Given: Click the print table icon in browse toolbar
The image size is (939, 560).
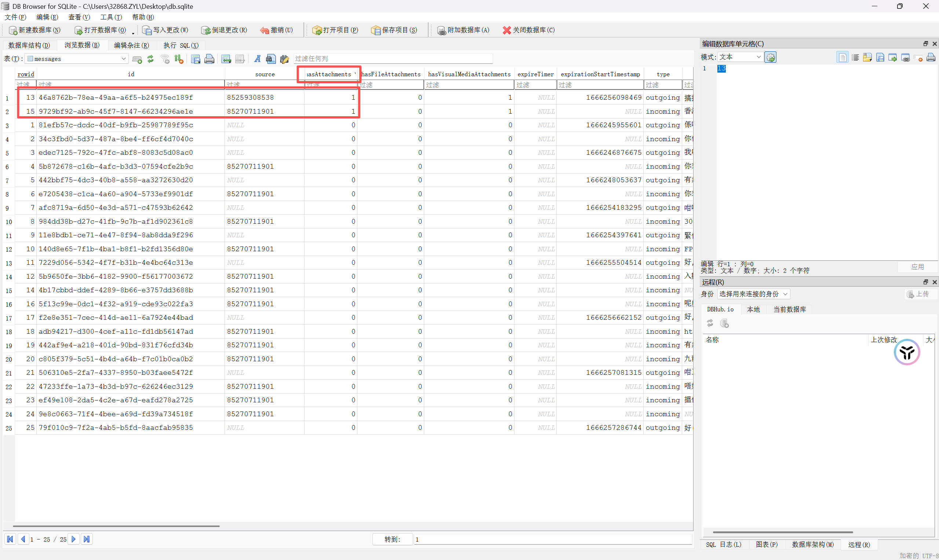Looking at the screenshot, I should pos(209,59).
